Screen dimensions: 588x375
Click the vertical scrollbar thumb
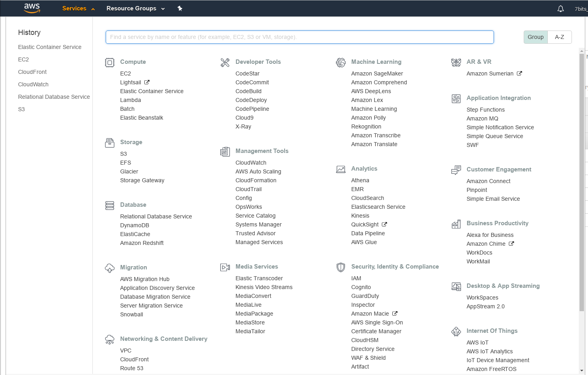[582, 182]
